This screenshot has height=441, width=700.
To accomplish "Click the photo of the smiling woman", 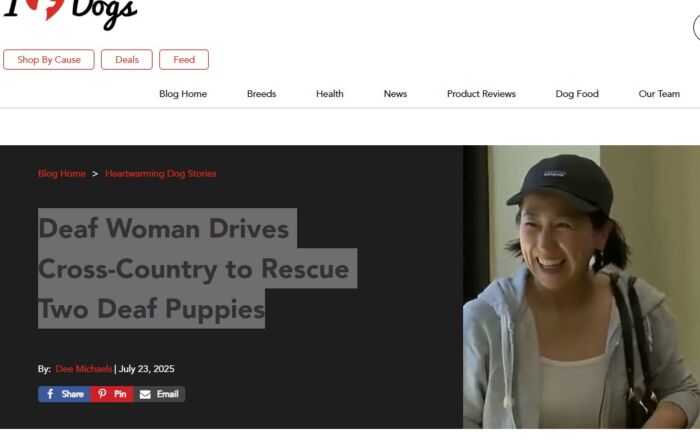I will pos(581,287).
